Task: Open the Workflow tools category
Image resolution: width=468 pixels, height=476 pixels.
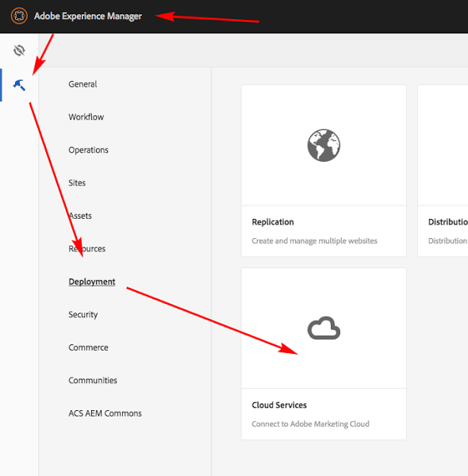Action: pos(86,117)
